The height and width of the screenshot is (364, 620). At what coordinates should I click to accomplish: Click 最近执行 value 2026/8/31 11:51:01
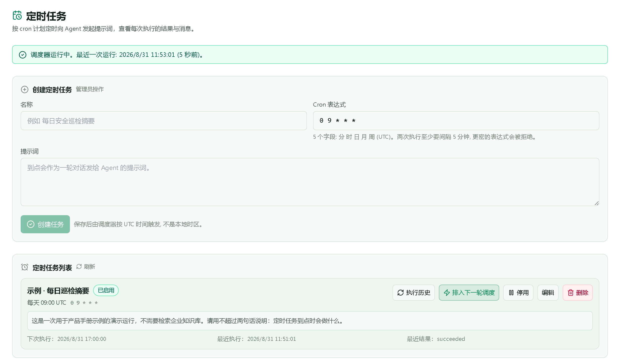click(272, 339)
